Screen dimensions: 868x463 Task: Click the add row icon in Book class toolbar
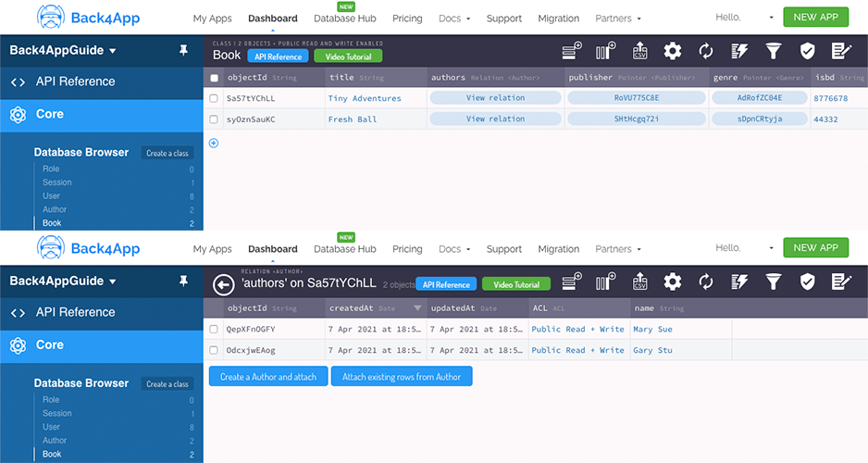(x=572, y=51)
